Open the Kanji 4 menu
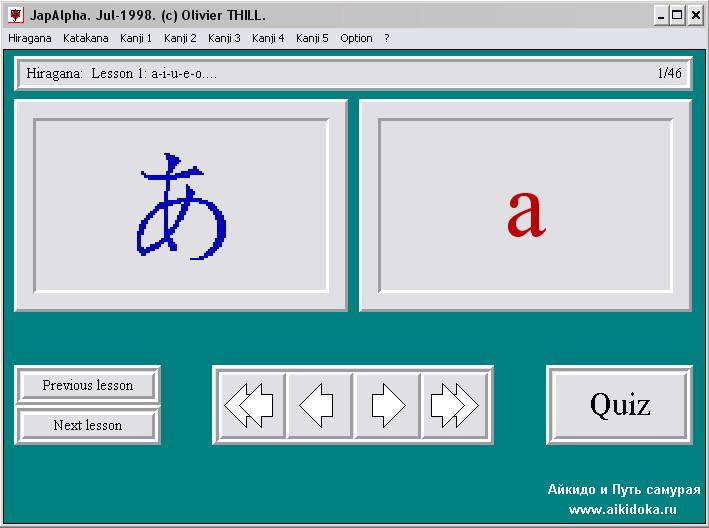This screenshot has width=709, height=528. [x=268, y=38]
